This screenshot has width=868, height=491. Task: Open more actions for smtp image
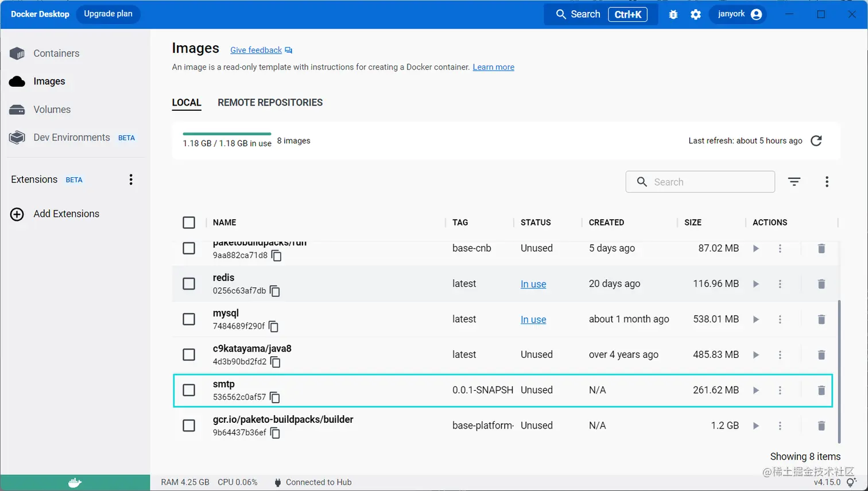[x=780, y=391]
